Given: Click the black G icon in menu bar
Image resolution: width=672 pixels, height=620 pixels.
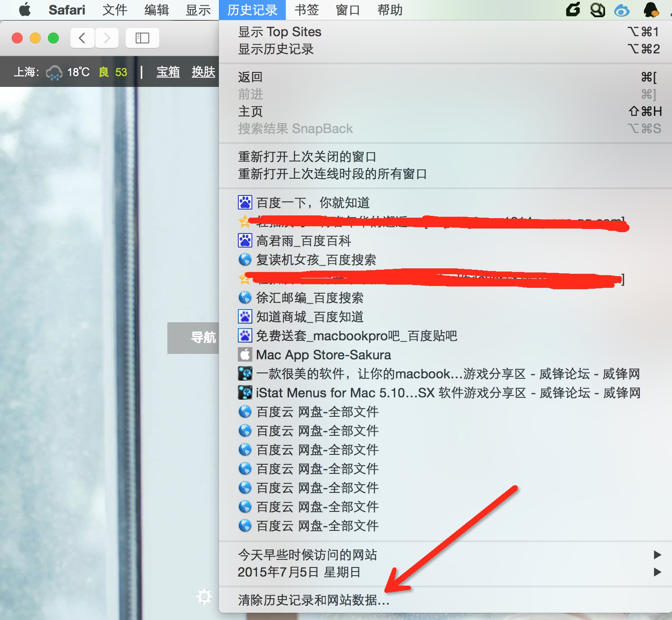Looking at the screenshot, I should click(x=573, y=10).
